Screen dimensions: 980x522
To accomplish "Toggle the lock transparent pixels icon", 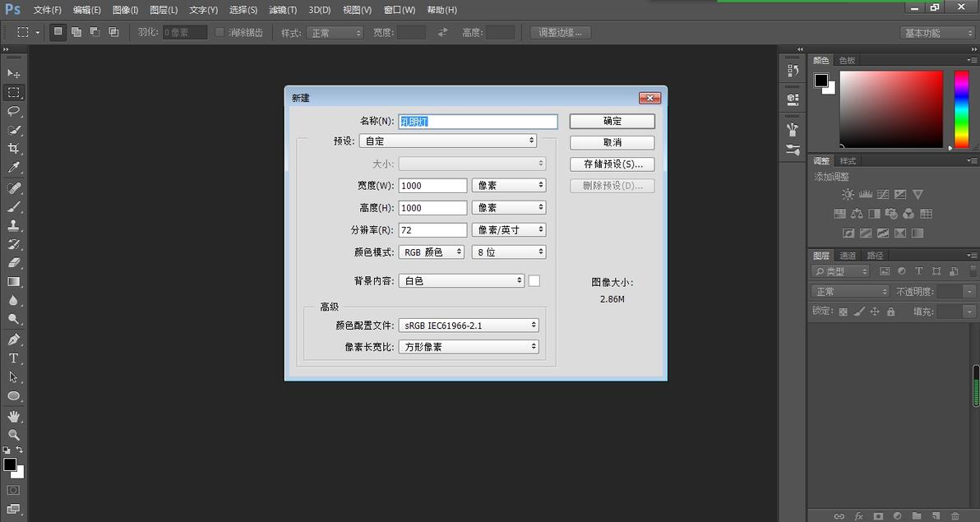I will pyautogui.click(x=844, y=312).
